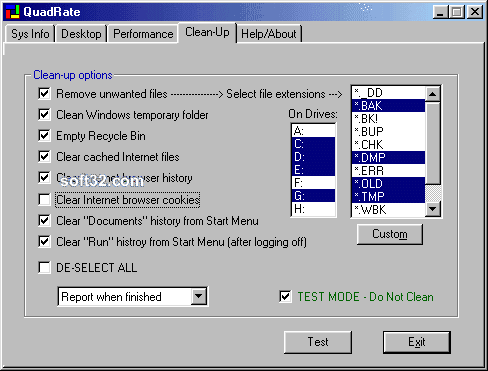The height and width of the screenshot is (371, 488).
Task: Select drive F: in the drives list
Action: point(313,183)
